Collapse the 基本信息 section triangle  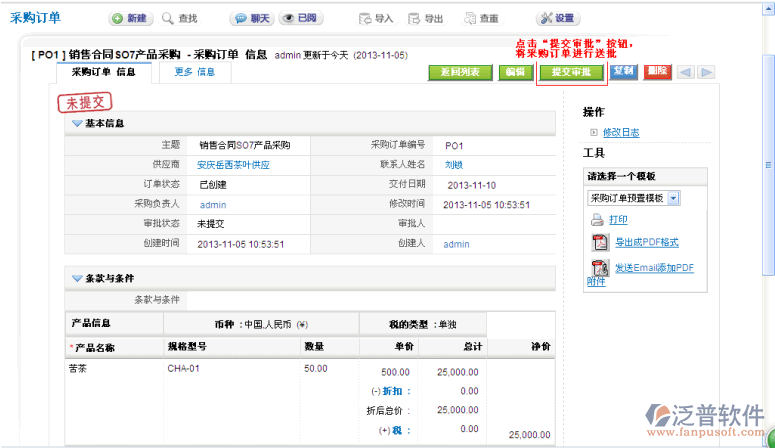[76, 123]
